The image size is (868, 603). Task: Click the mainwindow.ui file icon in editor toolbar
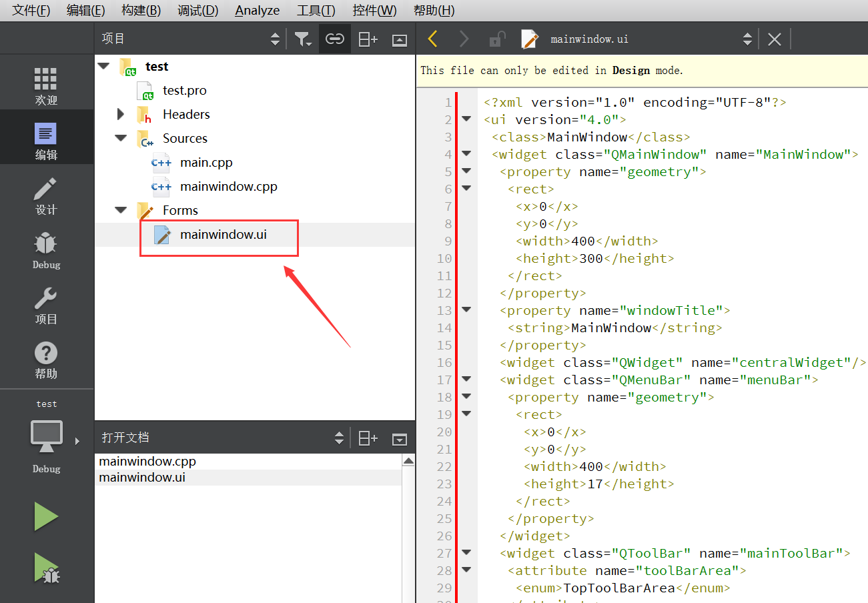tap(529, 39)
